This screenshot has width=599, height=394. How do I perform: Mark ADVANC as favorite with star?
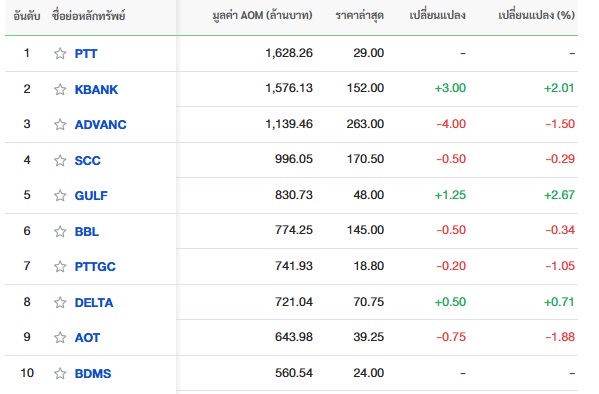pos(60,124)
